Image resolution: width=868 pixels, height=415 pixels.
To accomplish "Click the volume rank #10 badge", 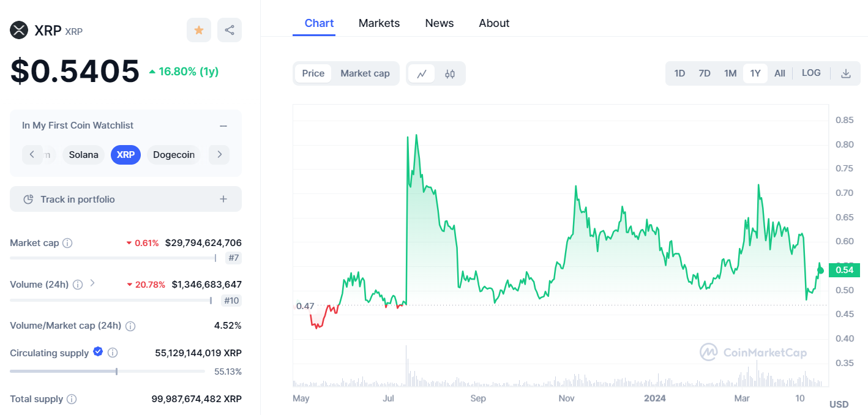I will tap(231, 301).
